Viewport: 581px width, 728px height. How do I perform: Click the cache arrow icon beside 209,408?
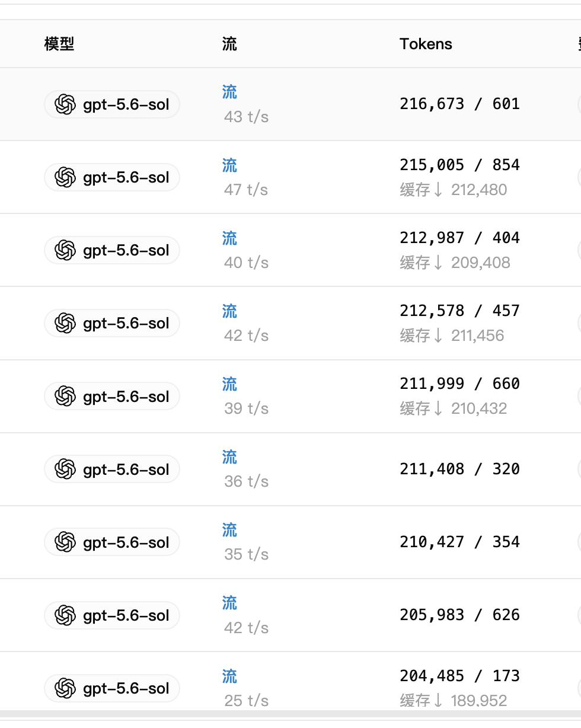click(438, 263)
